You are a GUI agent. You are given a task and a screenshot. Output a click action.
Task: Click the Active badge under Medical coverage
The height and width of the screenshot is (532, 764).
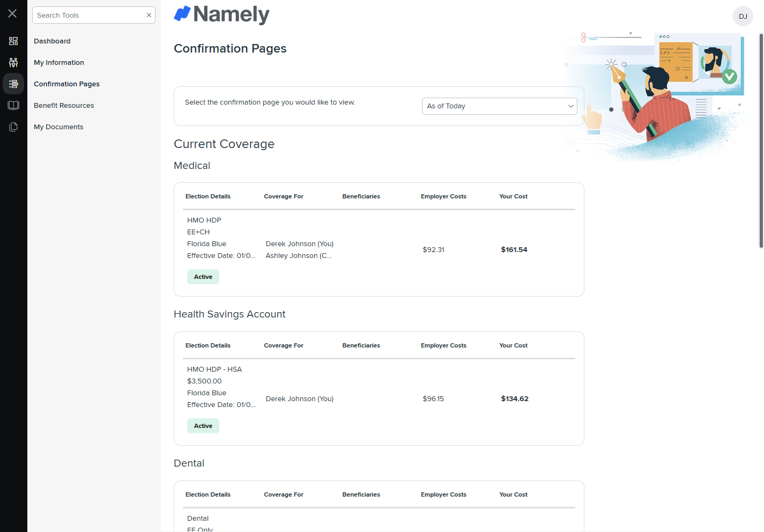click(x=203, y=276)
